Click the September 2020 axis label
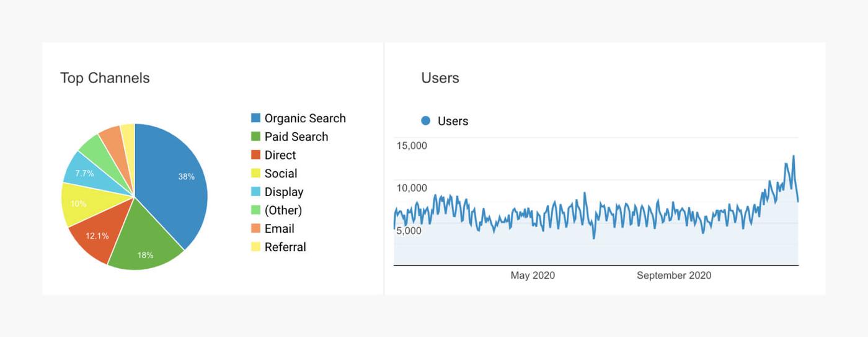 (x=674, y=275)
